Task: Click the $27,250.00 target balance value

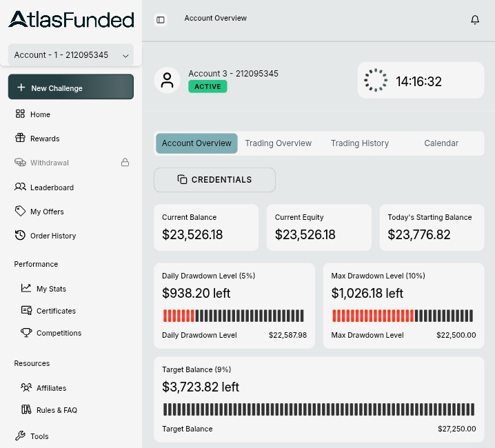Action: click(x=457, y=429)
